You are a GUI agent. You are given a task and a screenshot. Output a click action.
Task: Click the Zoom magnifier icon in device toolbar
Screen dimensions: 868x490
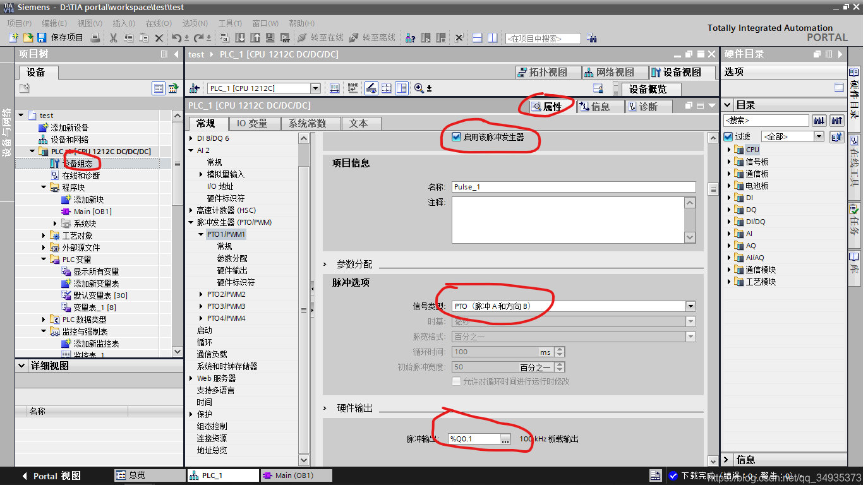pyautogui.click(x=419, y=88)
